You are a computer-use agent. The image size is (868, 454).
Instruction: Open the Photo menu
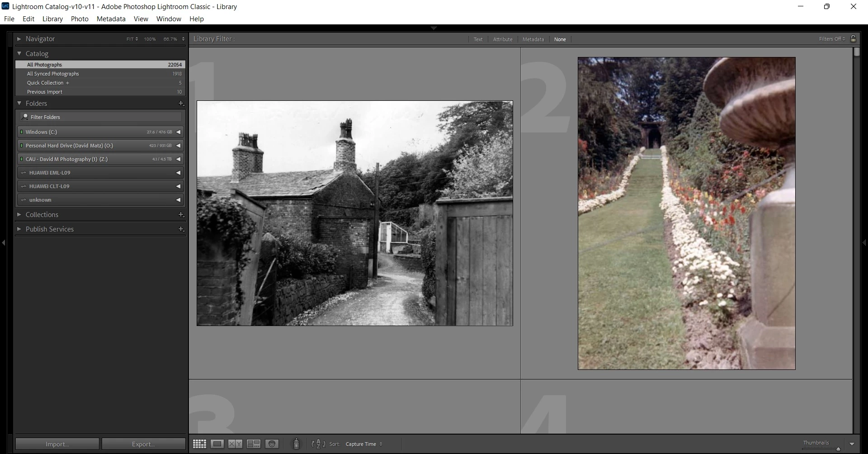click(x=80, y=19)
